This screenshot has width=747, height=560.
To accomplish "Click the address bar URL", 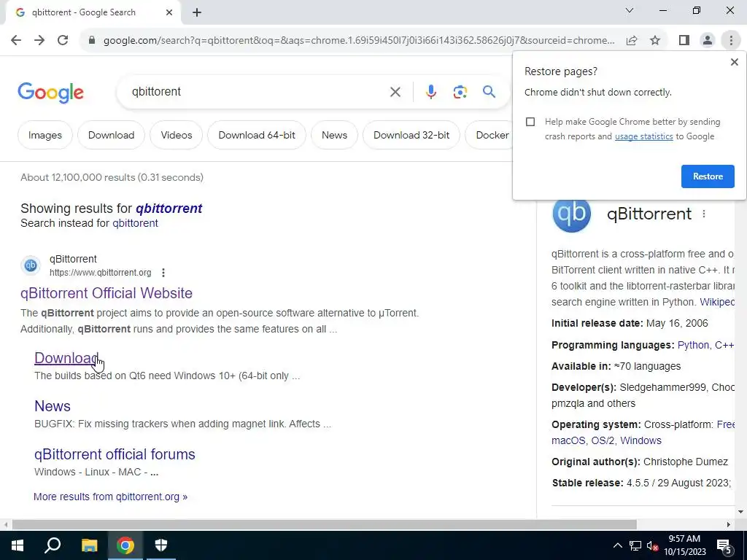I will point(359,41).
